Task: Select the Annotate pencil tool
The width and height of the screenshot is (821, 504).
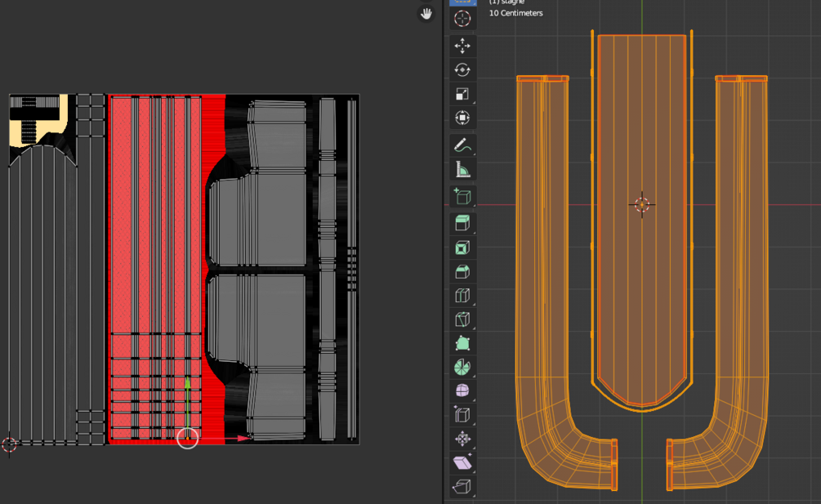Action: tap(462, 145)
